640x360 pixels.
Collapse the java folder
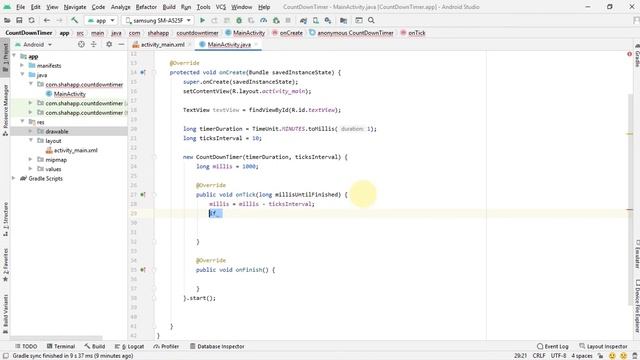pos(22,75)
